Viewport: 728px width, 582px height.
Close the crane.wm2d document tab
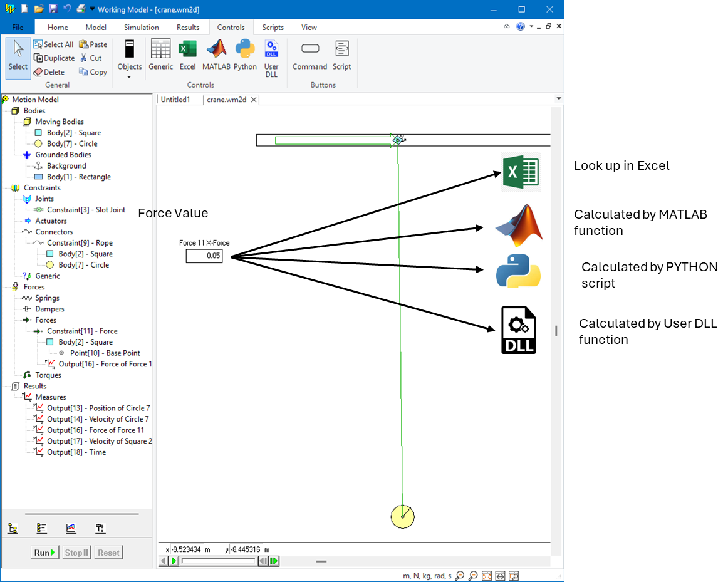click(254, 100)
